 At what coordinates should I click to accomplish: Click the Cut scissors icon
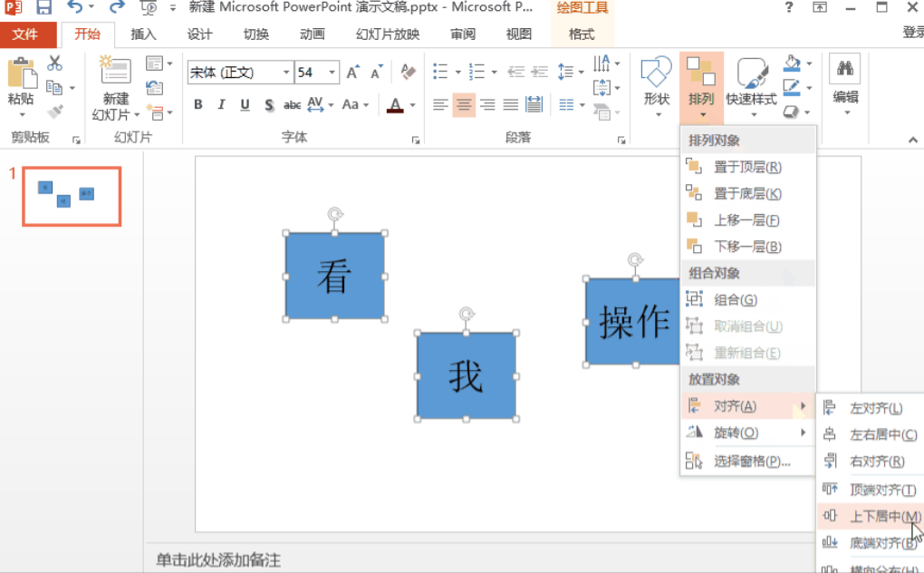click(x=54, y=63)
